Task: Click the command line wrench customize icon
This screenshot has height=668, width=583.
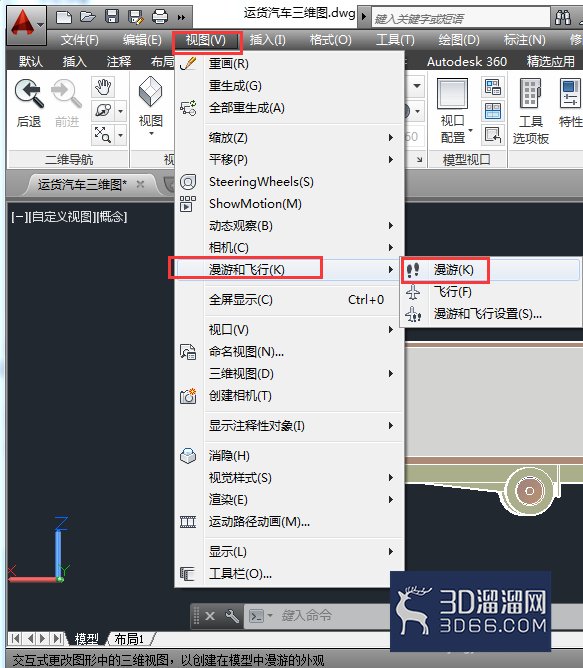Action: 232,616
